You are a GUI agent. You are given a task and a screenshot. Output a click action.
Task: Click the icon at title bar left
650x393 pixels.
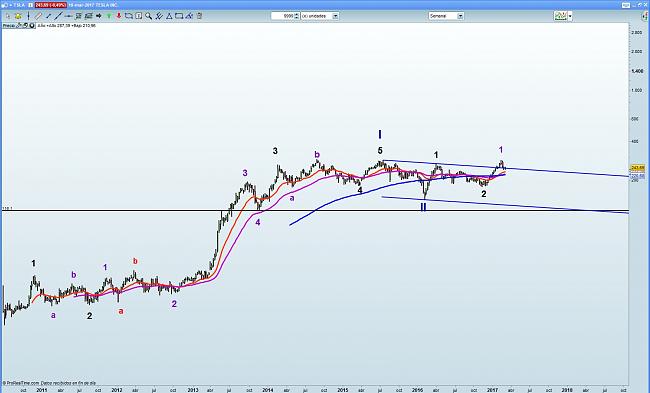pyautogui.click(x=5, y=5)
